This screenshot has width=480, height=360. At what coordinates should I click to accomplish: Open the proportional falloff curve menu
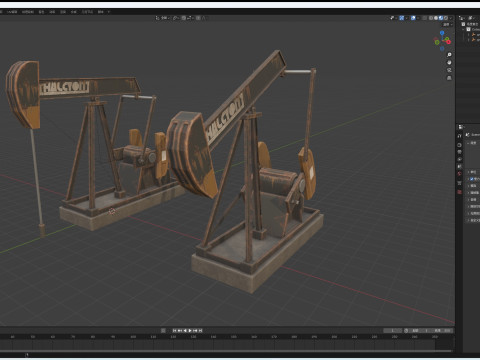click(x=203, y=18)
